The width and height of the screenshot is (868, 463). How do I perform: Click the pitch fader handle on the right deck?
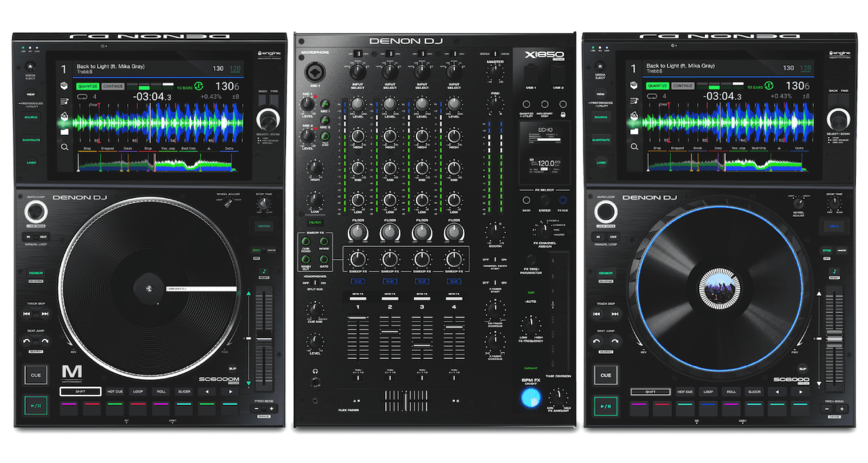click(x=834, y=338)
